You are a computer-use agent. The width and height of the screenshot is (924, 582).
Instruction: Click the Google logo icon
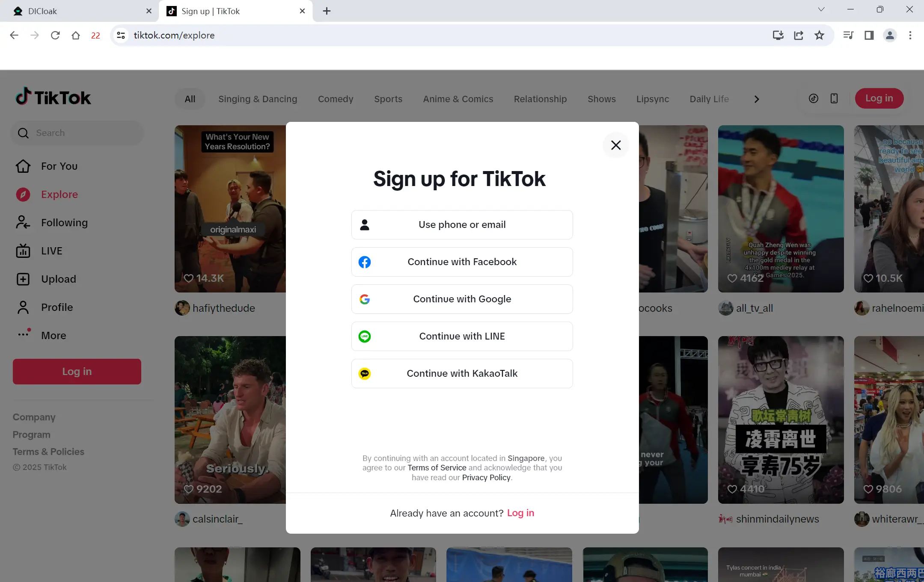(365, 299)
